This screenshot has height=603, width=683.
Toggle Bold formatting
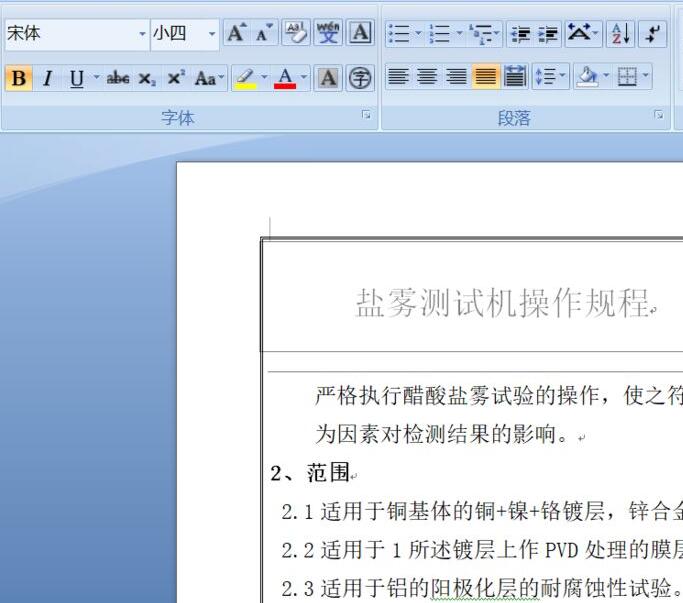(19, 78)
